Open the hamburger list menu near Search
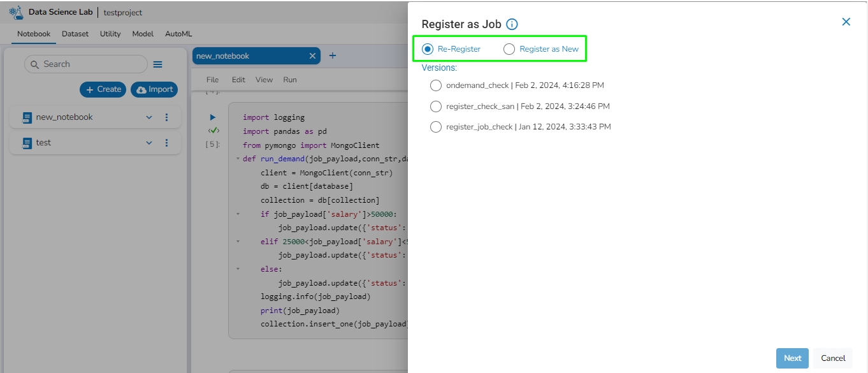 (x=158, y=64)
